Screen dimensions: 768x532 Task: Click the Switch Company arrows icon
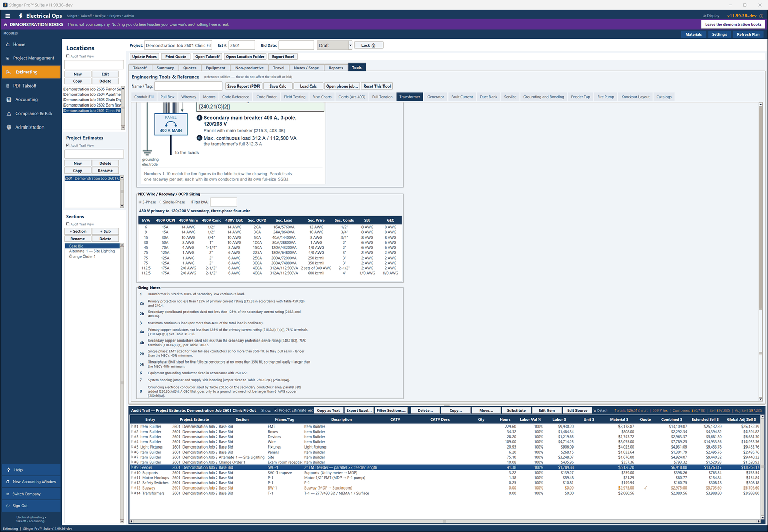pyautogui.click(x=8, y=494)
